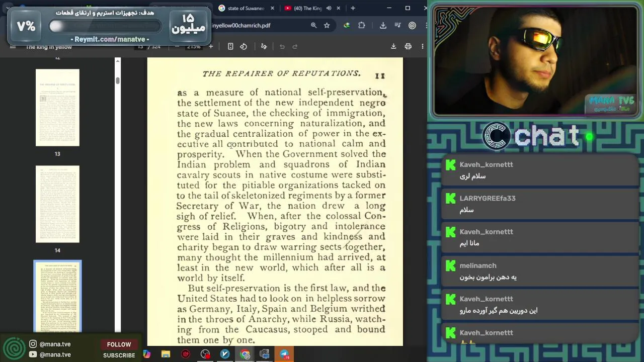Screen dimensions: 644x362
Task: Click the PDF URL in address bar
Action: tap(242, 25)
